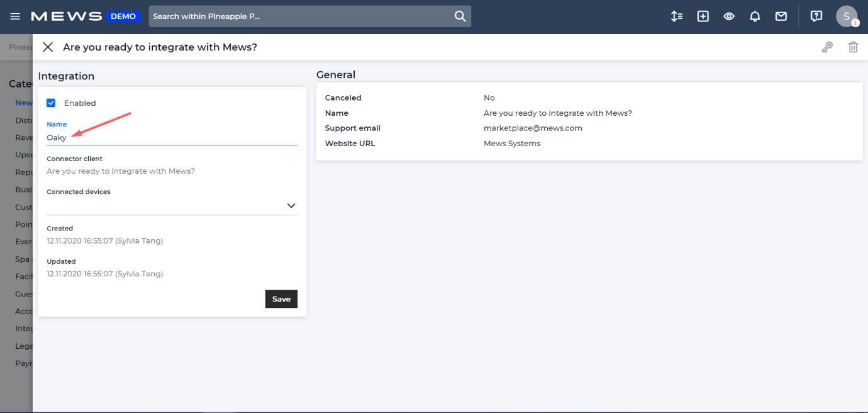The height and width of the screenshot is (413, 868).
Task: Click the Name value in General card
Action: [558, 113]
